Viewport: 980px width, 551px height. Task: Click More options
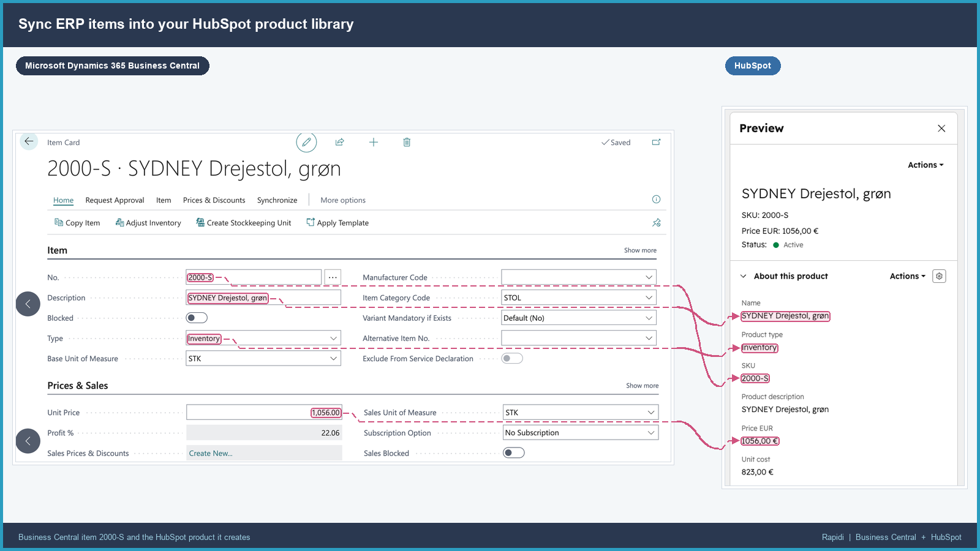343,200
